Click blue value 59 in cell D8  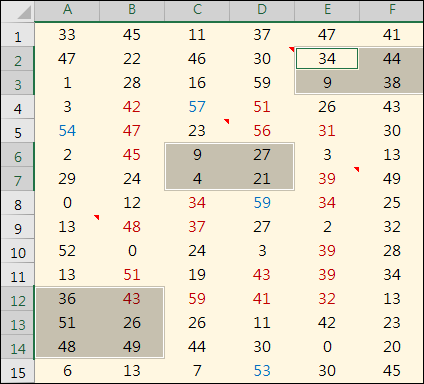[262, 203]
